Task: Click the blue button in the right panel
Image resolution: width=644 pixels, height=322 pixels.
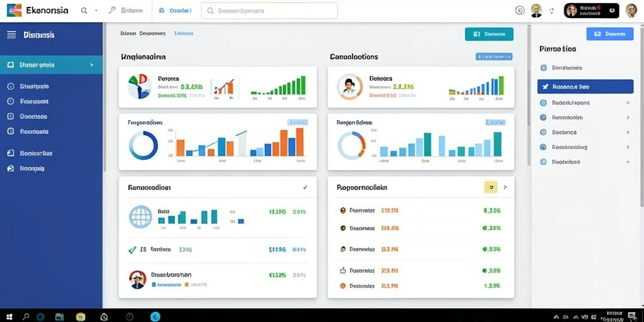Action: (x=610, y=34)
